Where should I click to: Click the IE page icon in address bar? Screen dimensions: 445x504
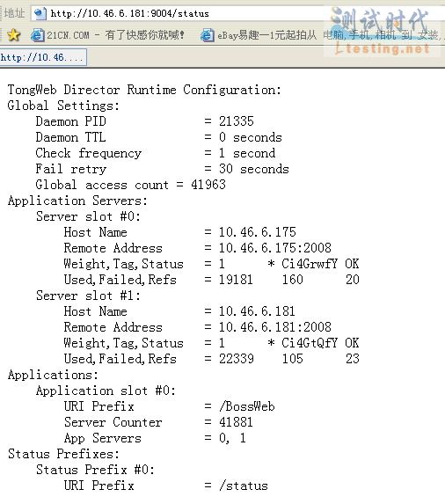[40, 13]
